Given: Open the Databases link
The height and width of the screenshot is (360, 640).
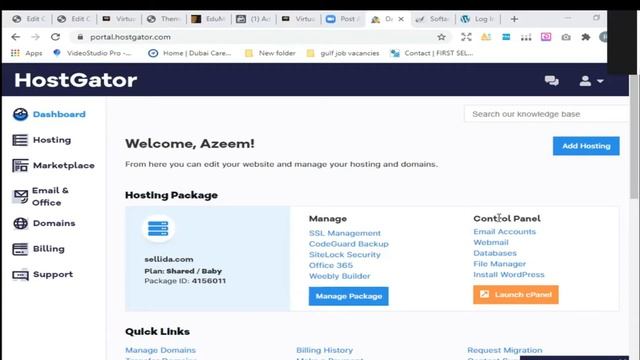Looking at the screenshot, I should pos(495,253).
